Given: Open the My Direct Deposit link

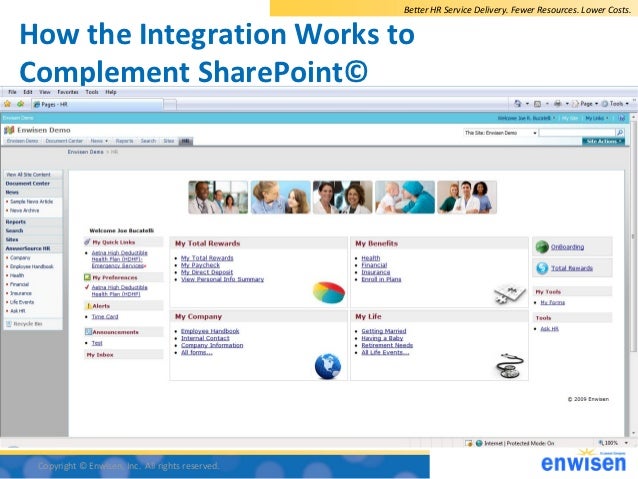Looking at the screenshot, I should click(x=207, y=272).
